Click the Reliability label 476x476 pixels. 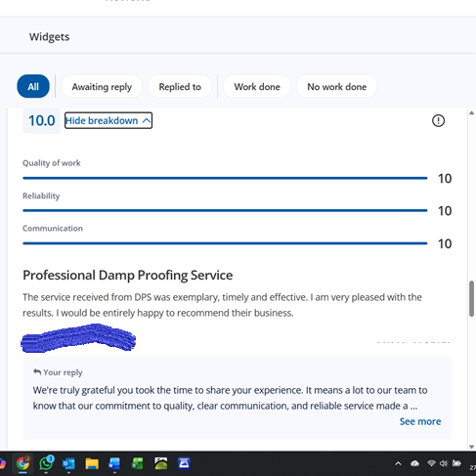click(41, 195)
